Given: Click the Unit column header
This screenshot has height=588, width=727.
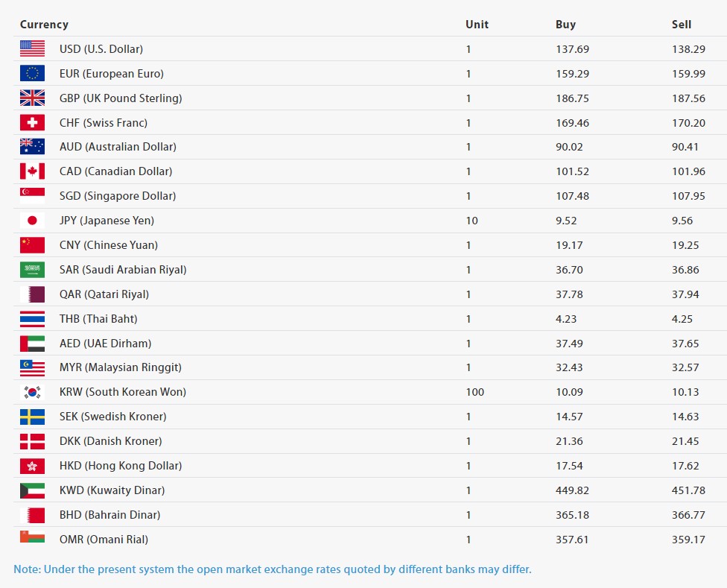Looking at the screenshot, I should coord(477,25).
